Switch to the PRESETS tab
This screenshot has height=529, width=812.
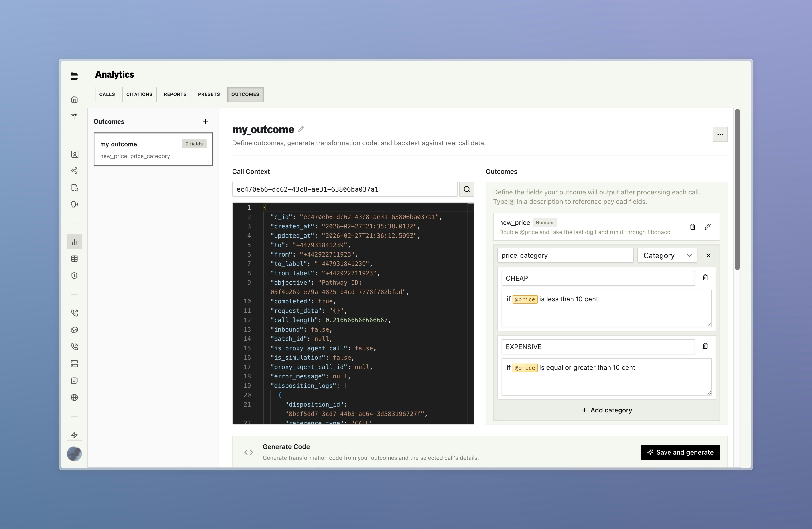tap(209, 94)
